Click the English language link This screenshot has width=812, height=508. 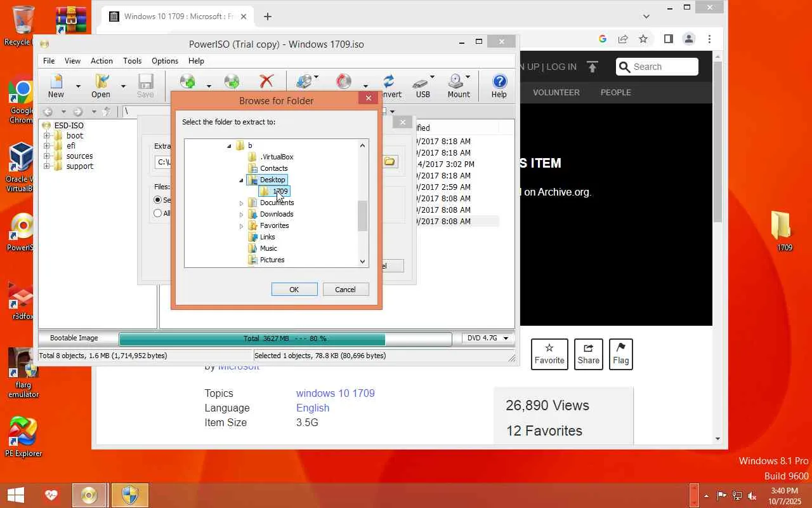(x=313, y=408)
